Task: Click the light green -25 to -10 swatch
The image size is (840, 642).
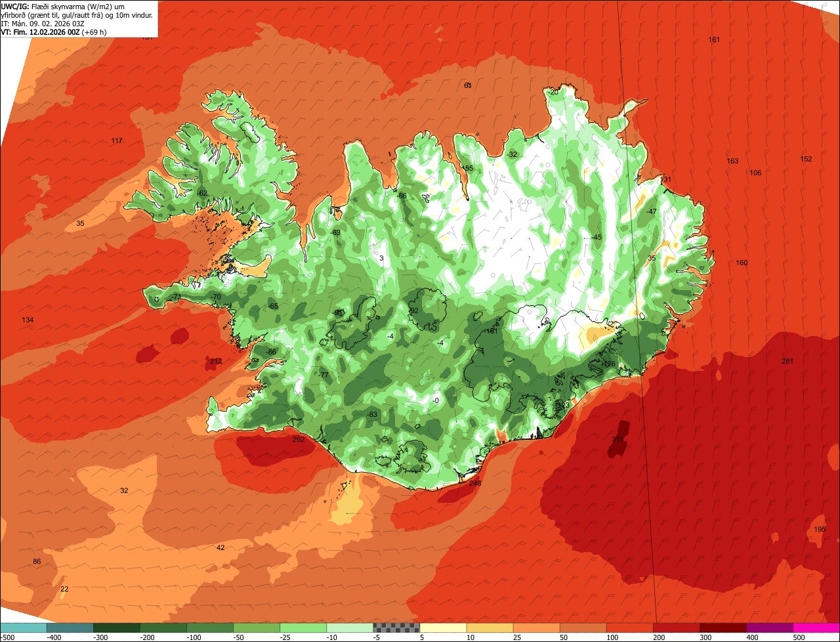Action: click(x=303, y=628)
